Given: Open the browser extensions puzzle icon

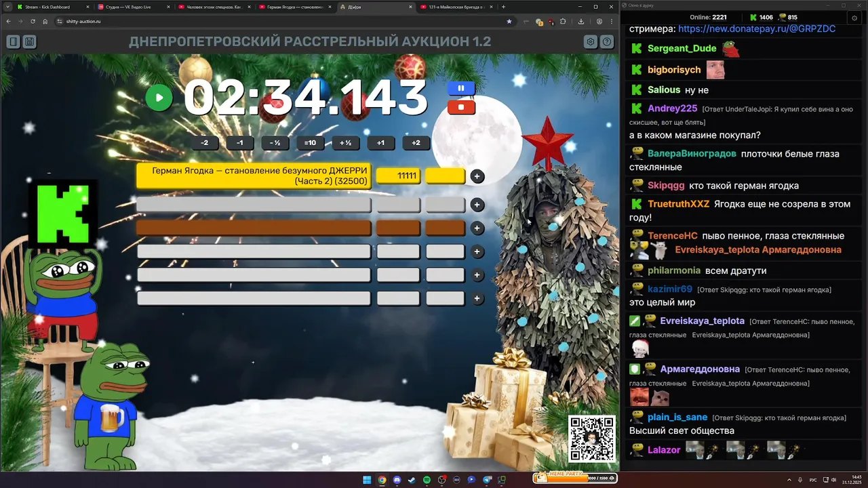Looking at the screenshot, I should click(x=563, y=21).
